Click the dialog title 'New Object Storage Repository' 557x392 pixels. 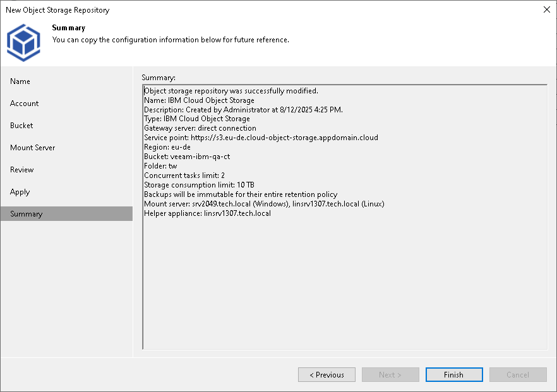[57, 10]
